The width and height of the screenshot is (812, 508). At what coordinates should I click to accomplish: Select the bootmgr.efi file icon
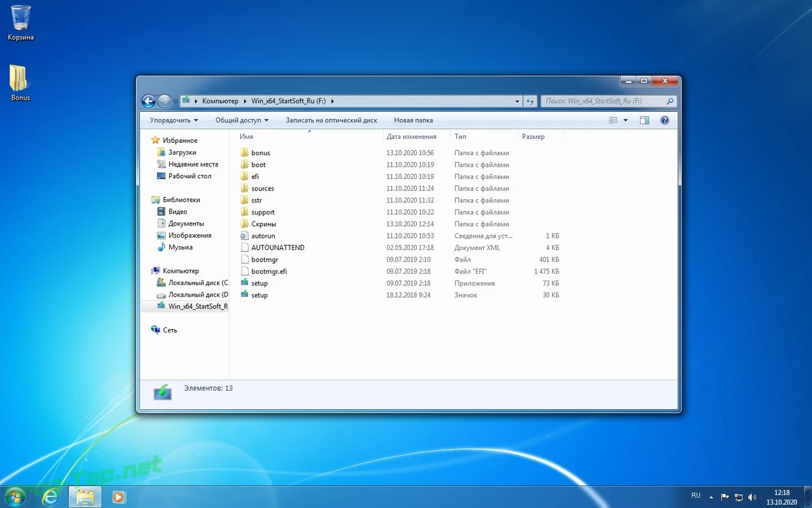pyautogui.click(x=245, y=272)
